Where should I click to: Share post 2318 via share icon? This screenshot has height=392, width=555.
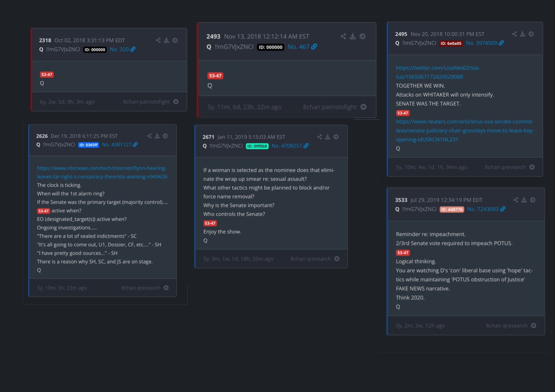tap(158, 40)
